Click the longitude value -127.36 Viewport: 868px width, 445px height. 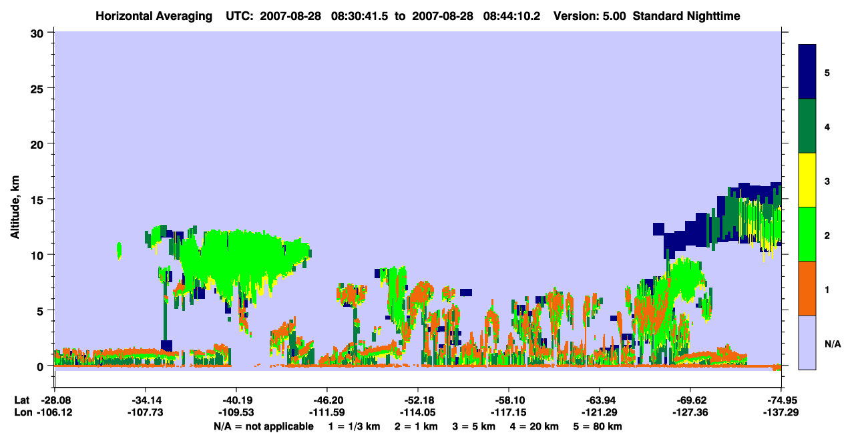point(690,413)
